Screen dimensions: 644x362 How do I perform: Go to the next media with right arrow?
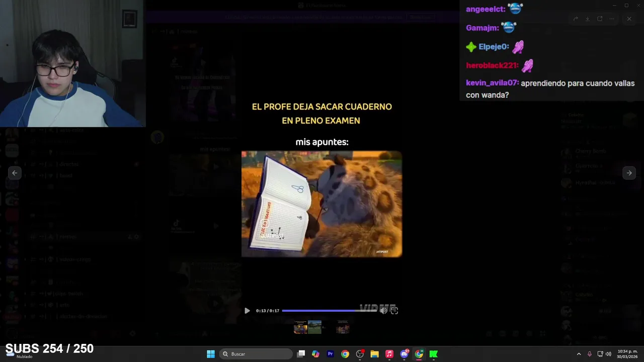(x=629, y=173)
